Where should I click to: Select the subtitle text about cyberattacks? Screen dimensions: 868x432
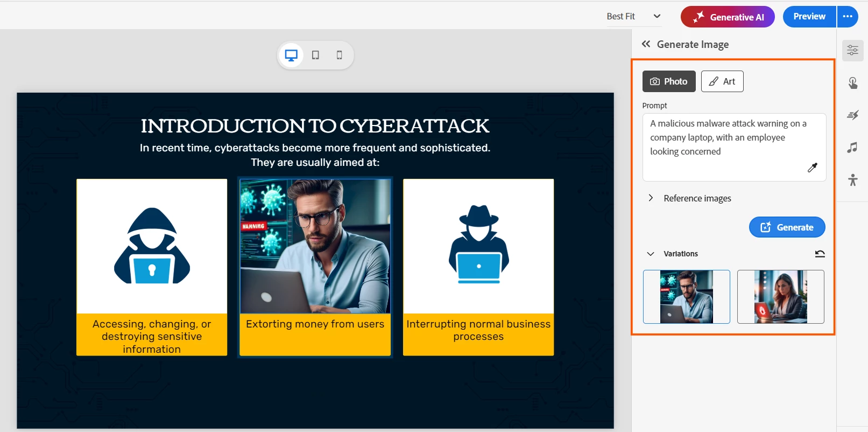(x=315, y=155)
